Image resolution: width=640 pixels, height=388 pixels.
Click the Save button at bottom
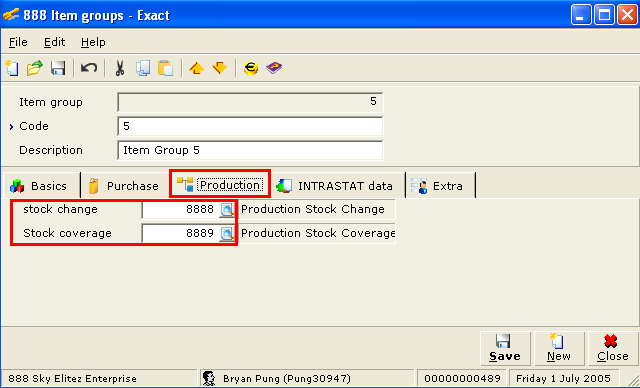click(505, 348)
